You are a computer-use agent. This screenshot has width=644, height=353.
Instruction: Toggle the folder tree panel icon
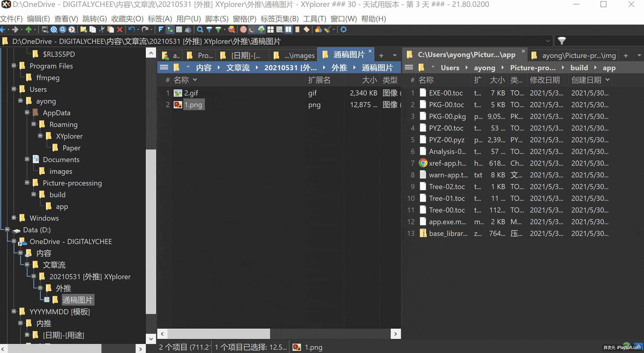(x=170, y=29)
